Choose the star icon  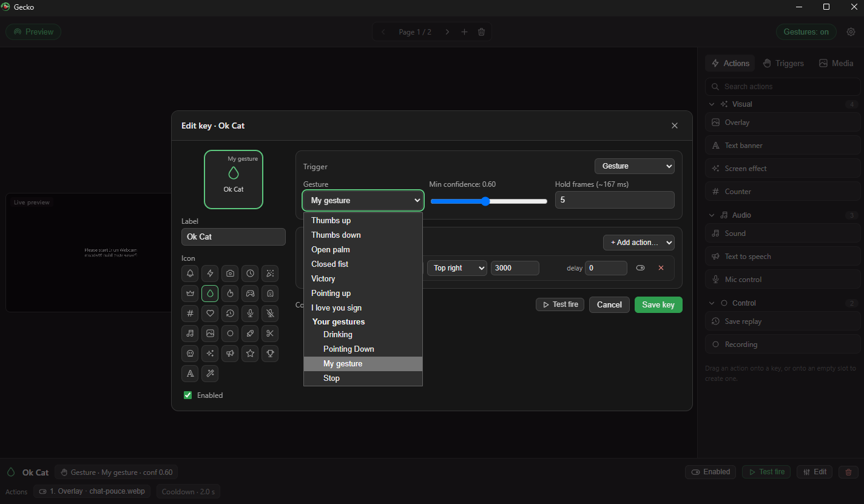click(x=250, y=354)
